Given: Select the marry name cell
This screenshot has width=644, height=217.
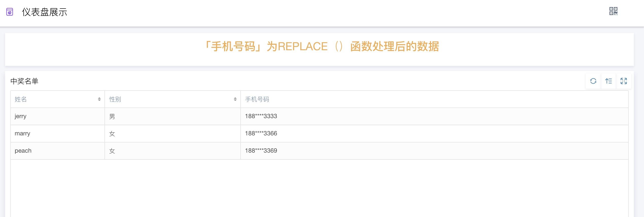Looking at the screenshot, I should (x=22, y=134).
